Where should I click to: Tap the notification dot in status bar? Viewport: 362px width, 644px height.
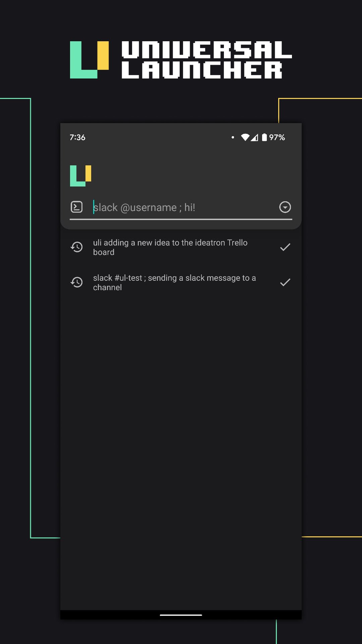[x=233, y=137]
